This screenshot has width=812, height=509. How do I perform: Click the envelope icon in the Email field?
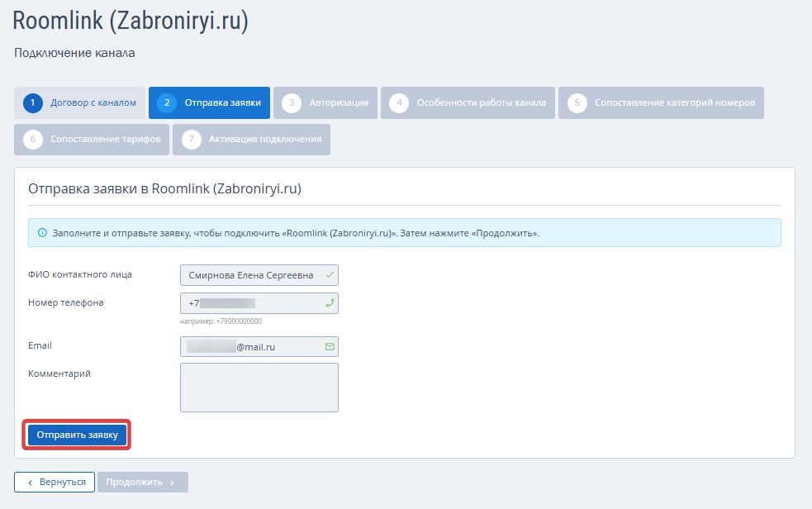point(330,347)
